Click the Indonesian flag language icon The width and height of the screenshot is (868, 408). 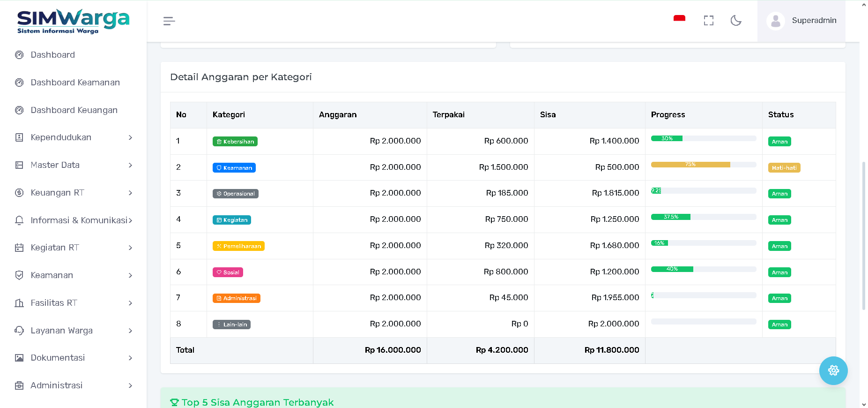point(679,20)
